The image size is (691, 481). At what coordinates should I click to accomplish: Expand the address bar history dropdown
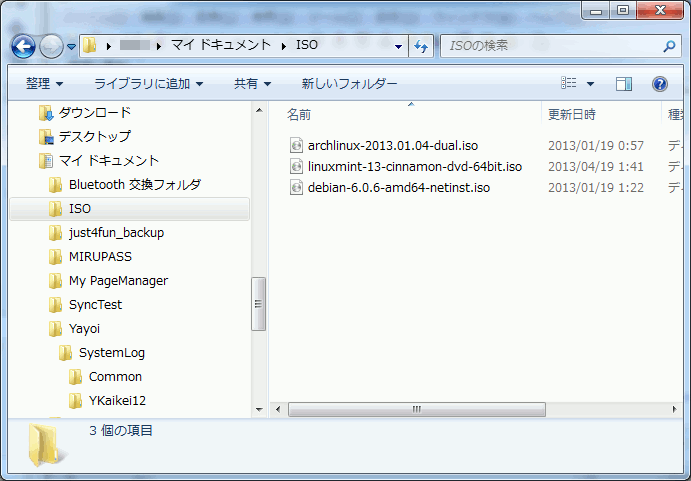point(399,46)
